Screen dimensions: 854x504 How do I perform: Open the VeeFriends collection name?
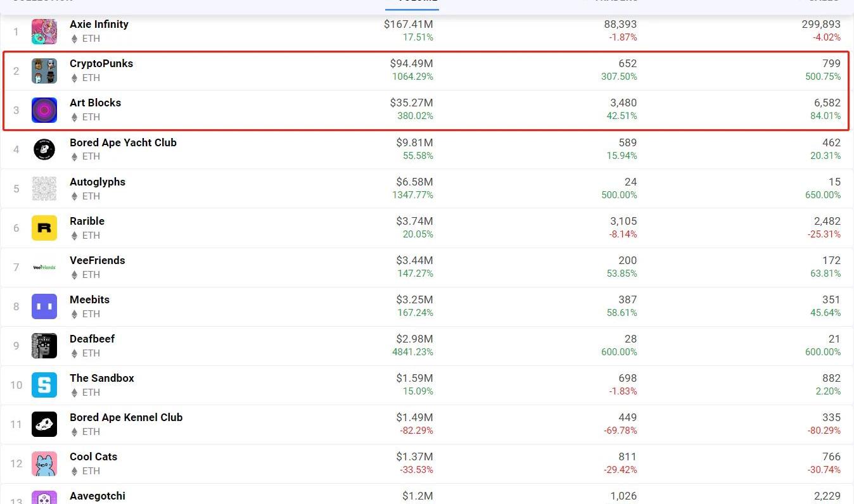(x=97, y=260)
